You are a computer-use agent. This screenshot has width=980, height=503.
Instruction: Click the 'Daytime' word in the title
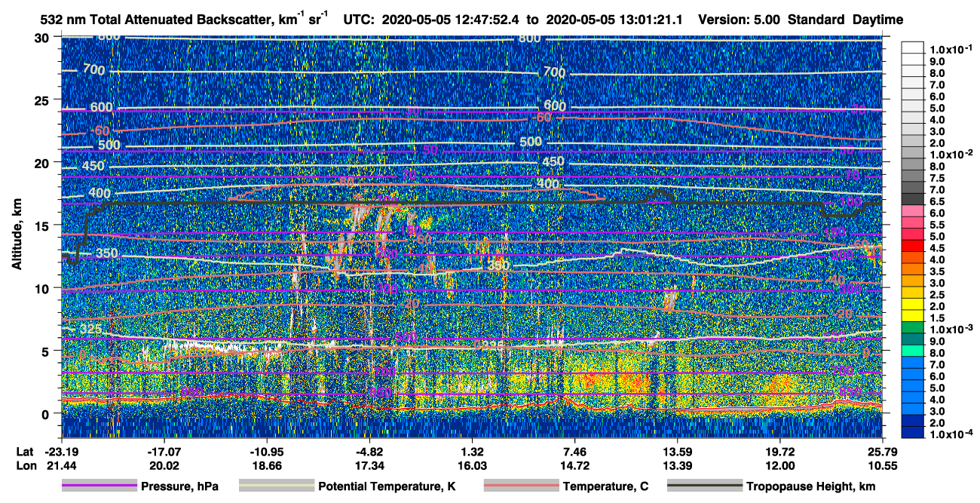tap(879, 20)
